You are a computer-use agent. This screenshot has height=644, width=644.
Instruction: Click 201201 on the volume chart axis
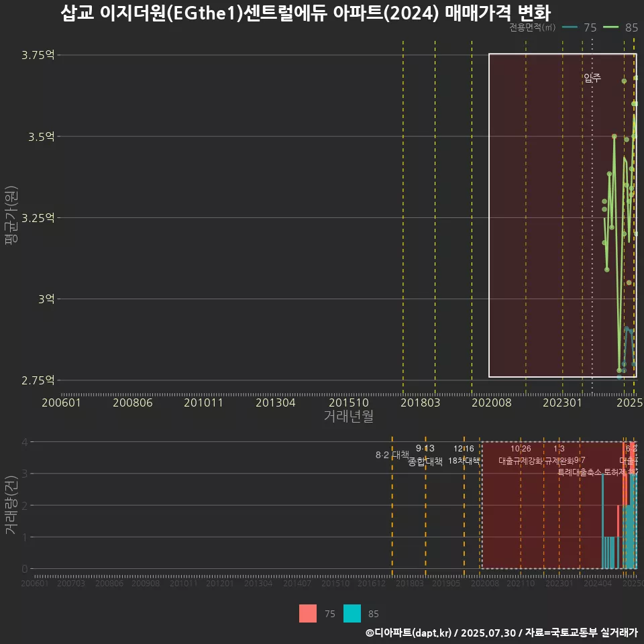pos(220,583)
